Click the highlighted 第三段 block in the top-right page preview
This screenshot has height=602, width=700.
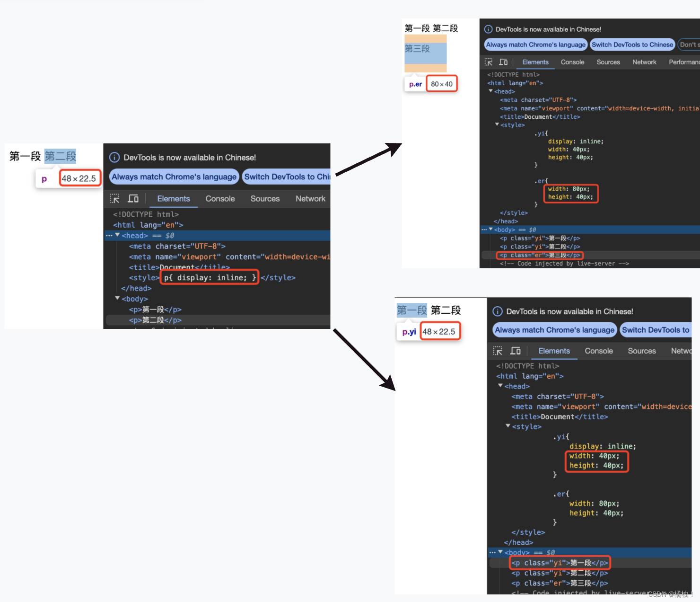425,53
